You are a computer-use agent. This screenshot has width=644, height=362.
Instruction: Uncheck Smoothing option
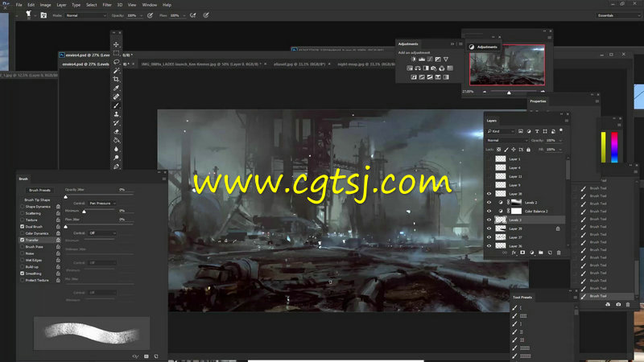(x=23, y=274)
